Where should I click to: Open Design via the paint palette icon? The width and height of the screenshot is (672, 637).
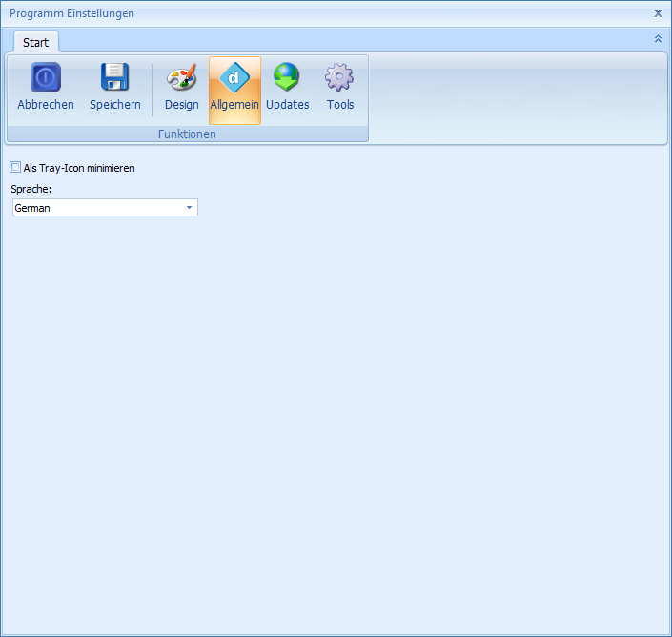[181, 77]
